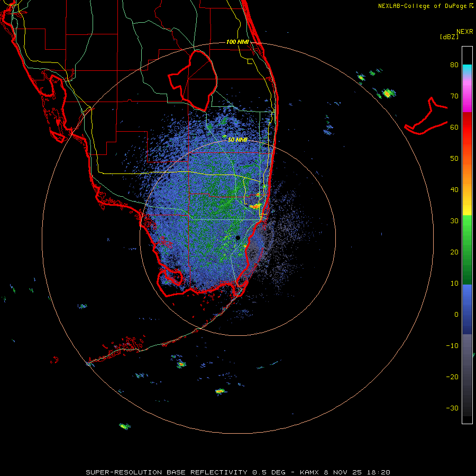Select the 20 dBZ scale value
Image resolution: width=476 pixels, height=476 pixels.
(x=454, y=252)
